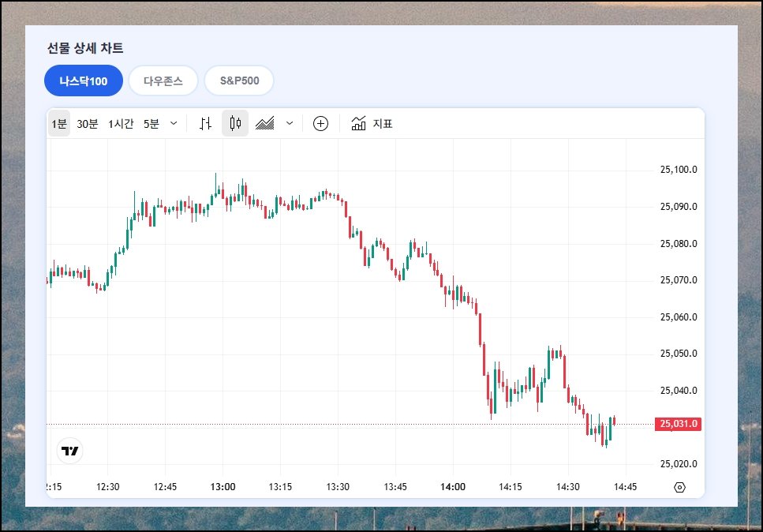Open chart settings gear icon

click(x=680, y=487)
